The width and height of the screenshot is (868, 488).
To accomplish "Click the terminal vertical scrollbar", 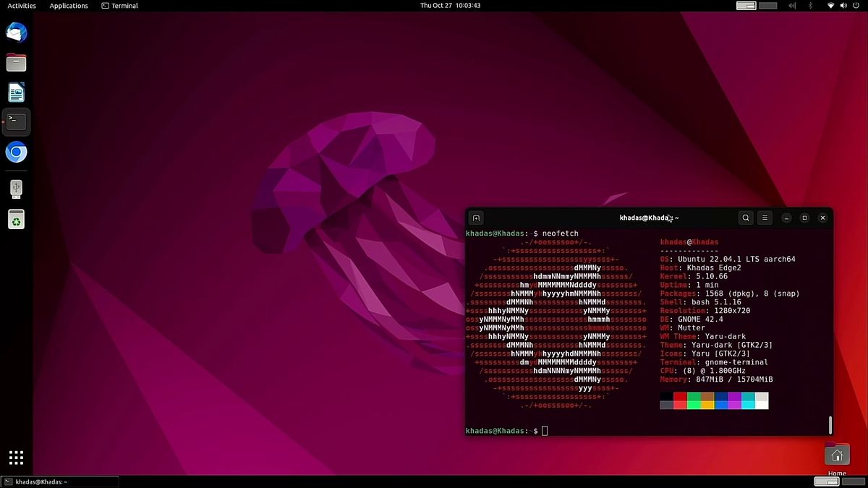I will click(x=830, y=424).
